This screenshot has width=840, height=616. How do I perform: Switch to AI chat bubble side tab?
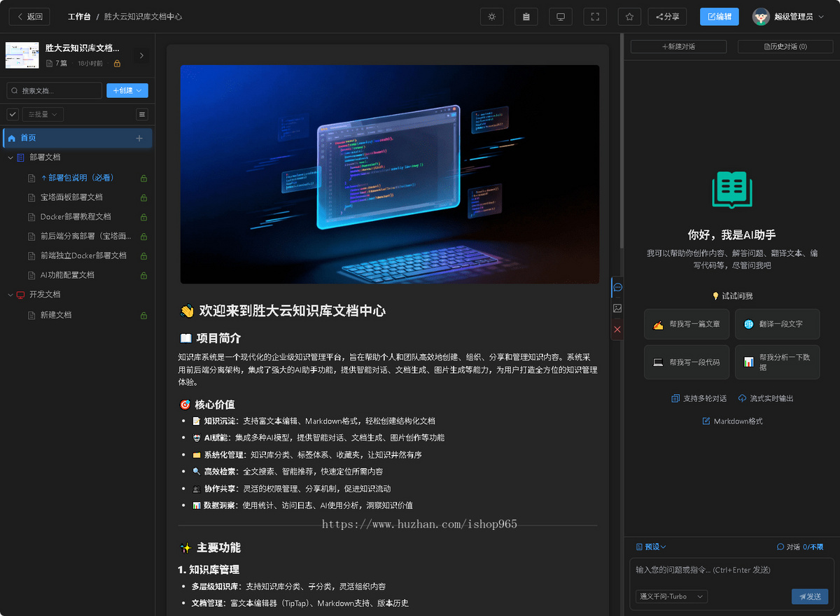[617, 287]
